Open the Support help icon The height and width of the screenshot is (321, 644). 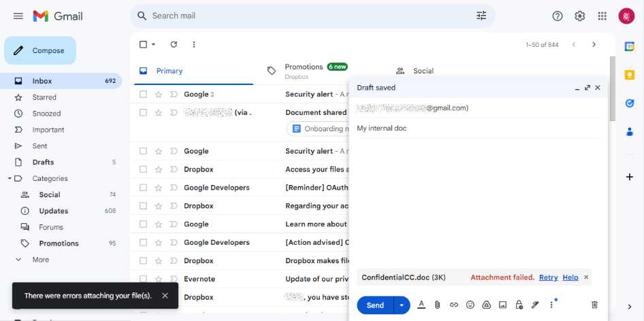[558, 16]
